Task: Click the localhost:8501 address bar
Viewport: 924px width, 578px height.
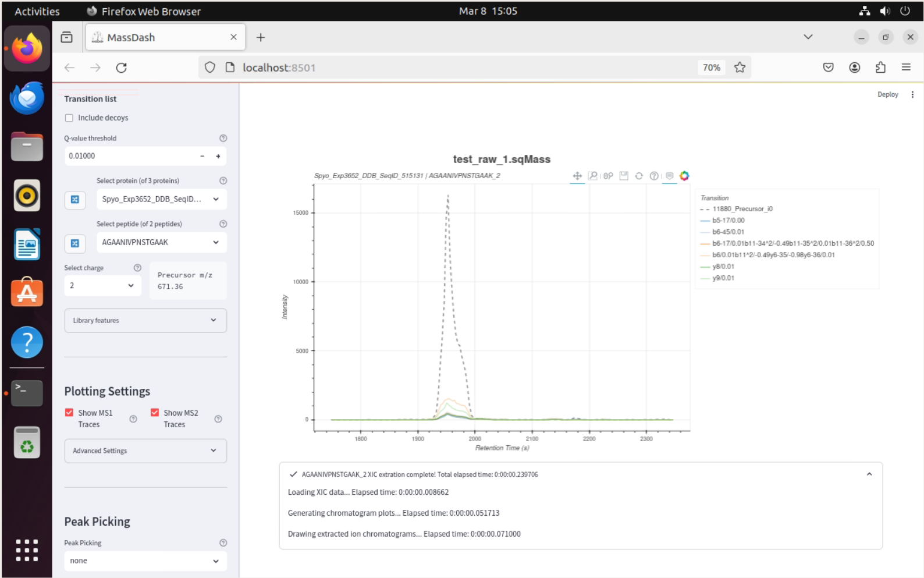Action: (x=465, y=68)
